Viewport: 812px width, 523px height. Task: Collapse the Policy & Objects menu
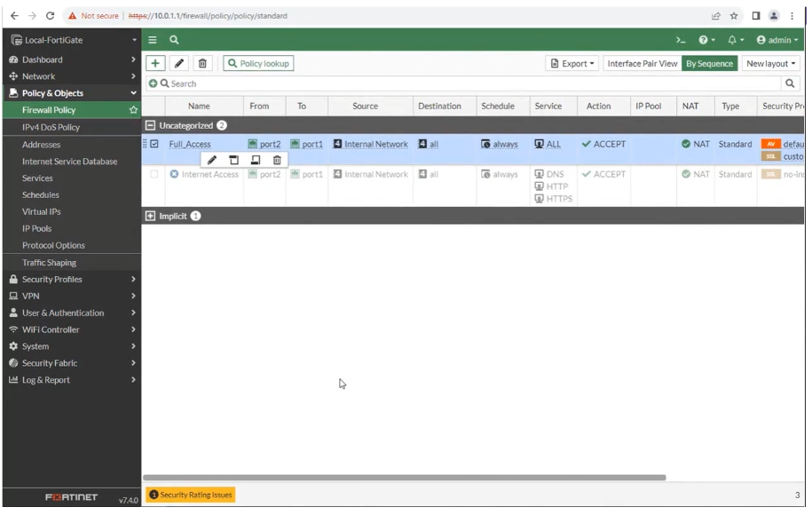click(72, 93)
